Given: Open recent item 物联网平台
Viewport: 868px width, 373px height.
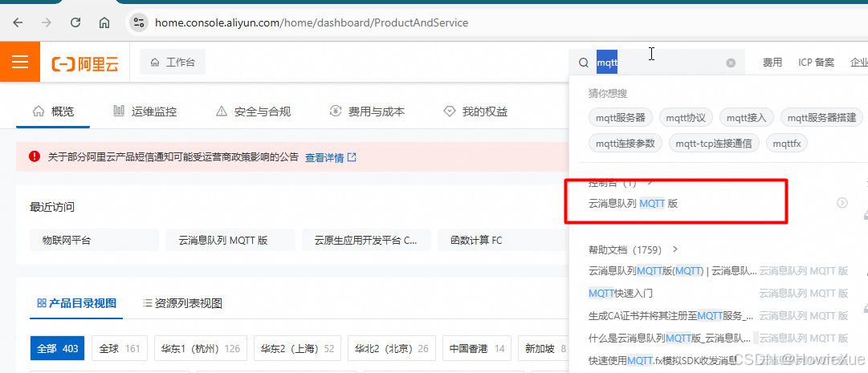Looking at the screenshot, I should click(x=94, y=240).
